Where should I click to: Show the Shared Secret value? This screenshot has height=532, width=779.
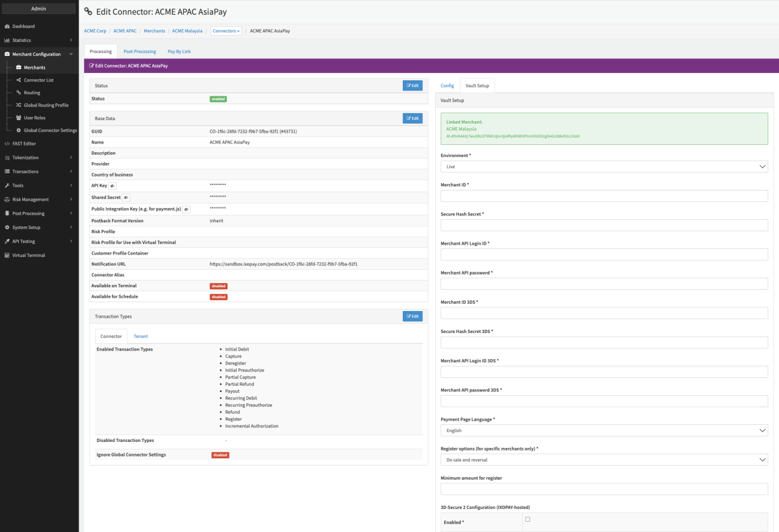click(x=126, y=198)
